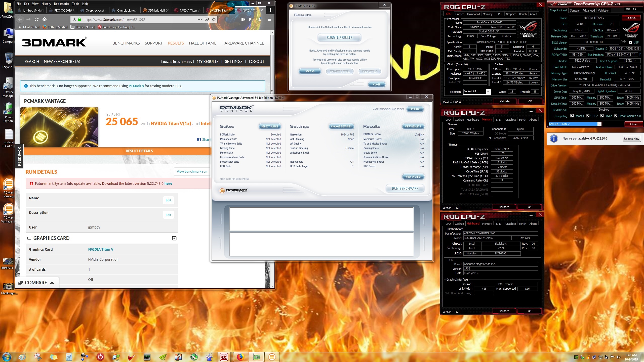The height and width of the screenshot is (362, 644).
Task: Click CHANGE SETTINGS button
Action: [x=341, y=126]
